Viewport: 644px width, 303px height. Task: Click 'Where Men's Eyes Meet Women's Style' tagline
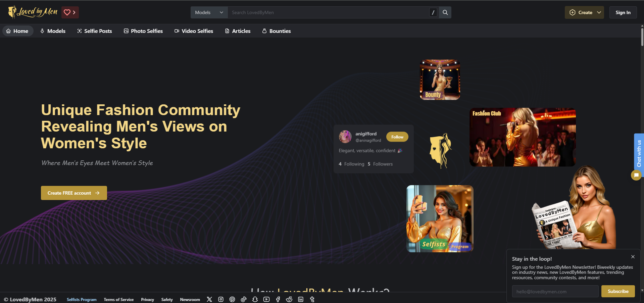click(97, 163)
